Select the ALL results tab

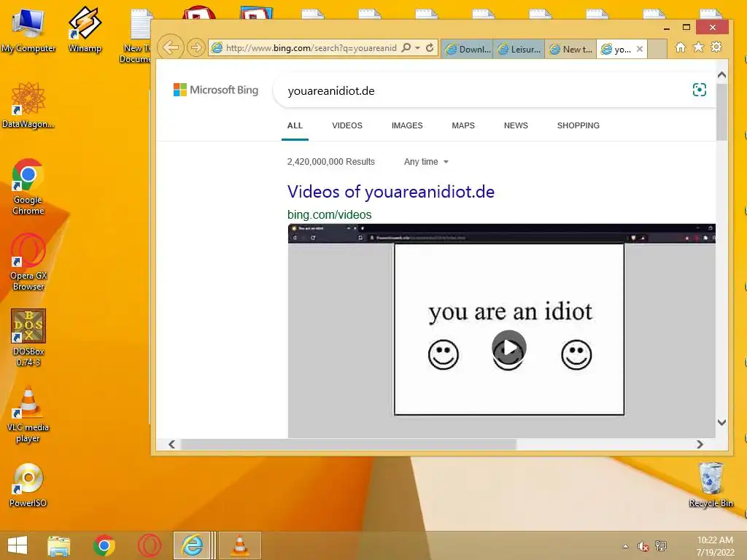pos(295,125)
